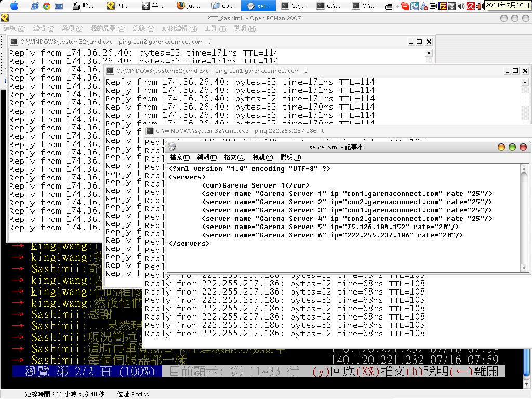Click the Apple logo start button
This screenshot has width=532, height=399.
(14, 6)
